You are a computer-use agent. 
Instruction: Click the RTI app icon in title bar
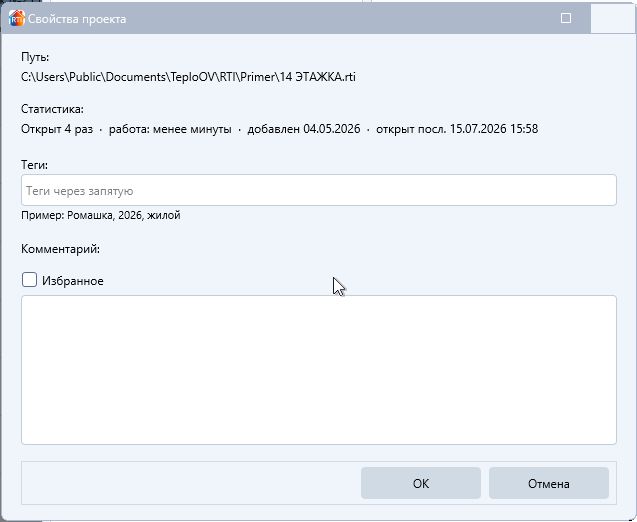tap(17, 19)
